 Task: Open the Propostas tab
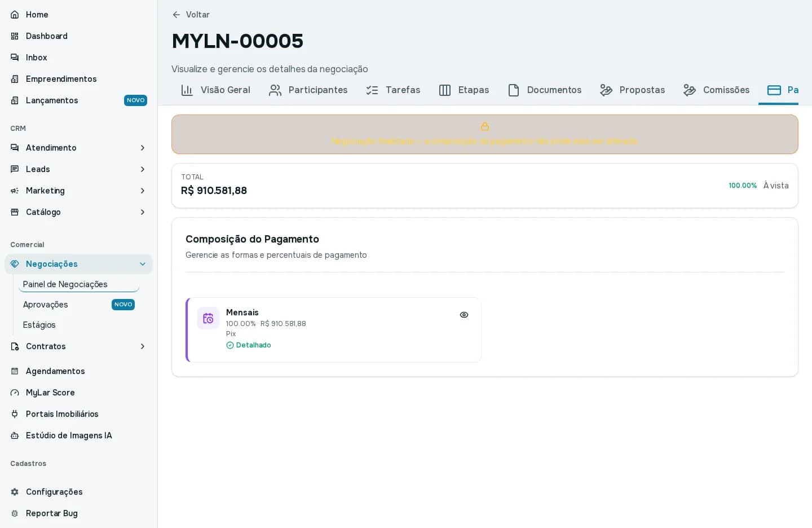633,90
